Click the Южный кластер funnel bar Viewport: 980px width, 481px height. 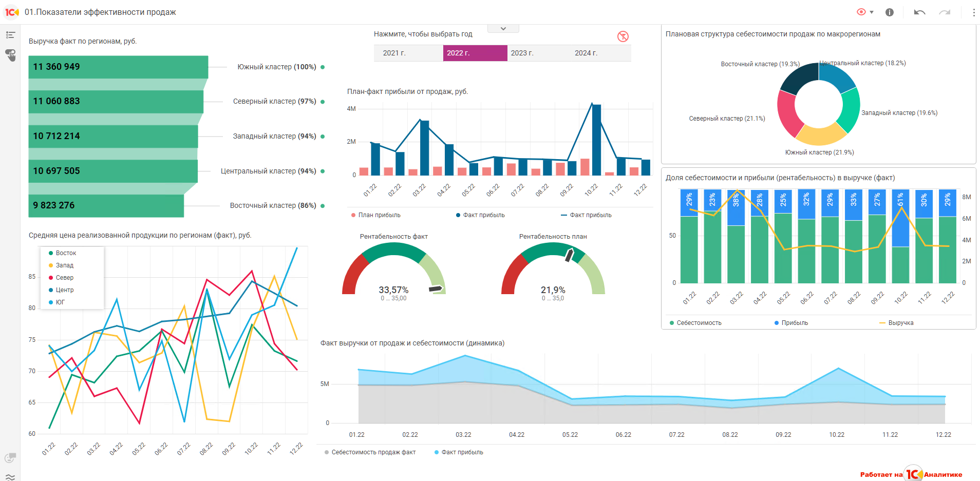[x=118, y=67]
